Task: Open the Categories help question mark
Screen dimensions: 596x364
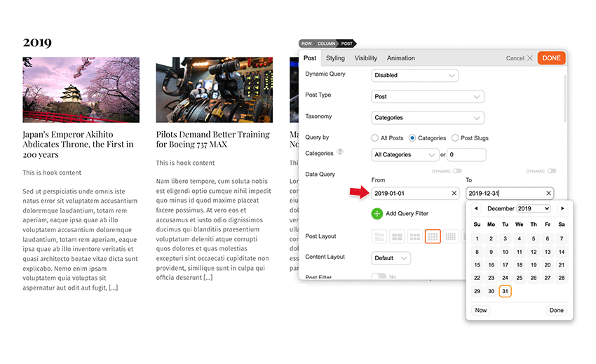Action: pos(340,151)
